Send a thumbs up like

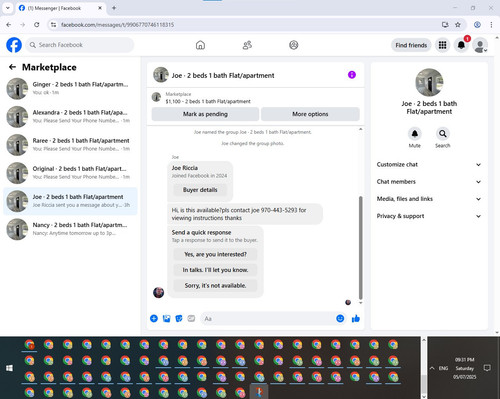(356, 318)
